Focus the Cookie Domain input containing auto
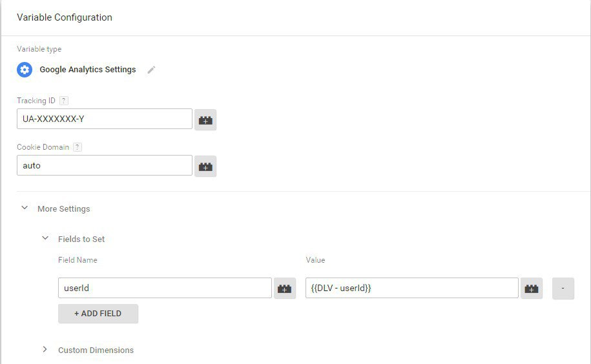Viewport: 591px width, 364px height. pos(105,165)
